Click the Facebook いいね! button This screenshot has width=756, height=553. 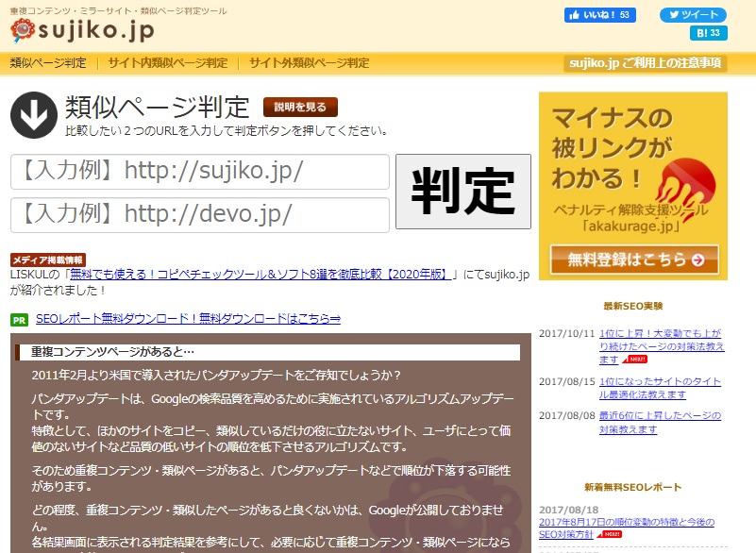click(599, 15)
